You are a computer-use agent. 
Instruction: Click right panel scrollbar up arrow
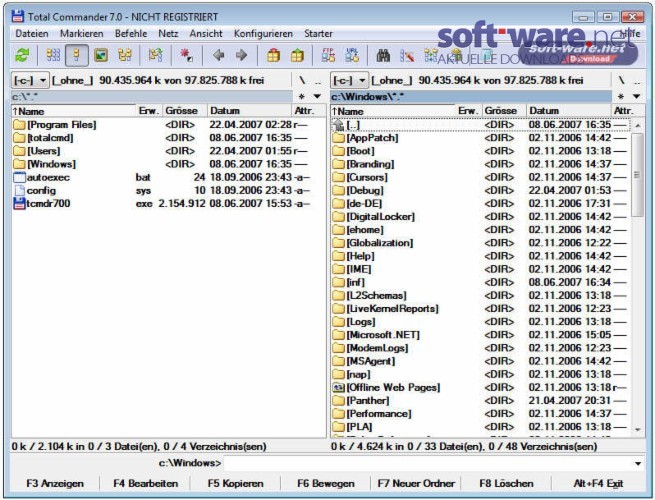(637, 125)
